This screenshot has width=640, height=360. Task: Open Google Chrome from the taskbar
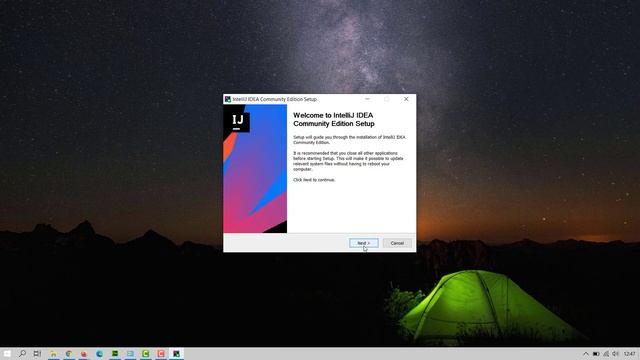[x=69, y=354]
